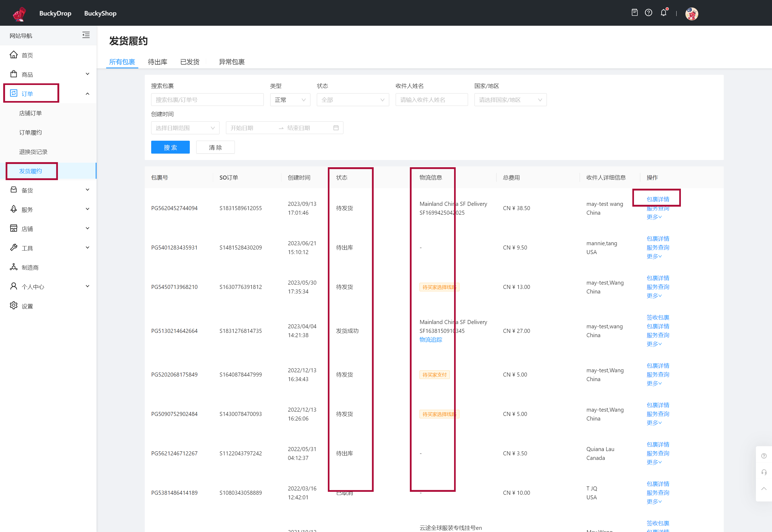Switch to the 待出库 tab

point(158,62)
